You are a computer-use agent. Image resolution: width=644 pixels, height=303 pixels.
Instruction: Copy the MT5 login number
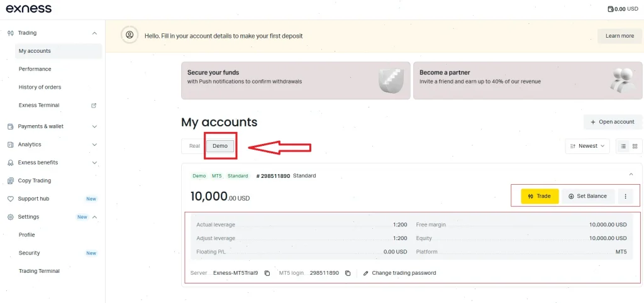(x=348, y=273)
